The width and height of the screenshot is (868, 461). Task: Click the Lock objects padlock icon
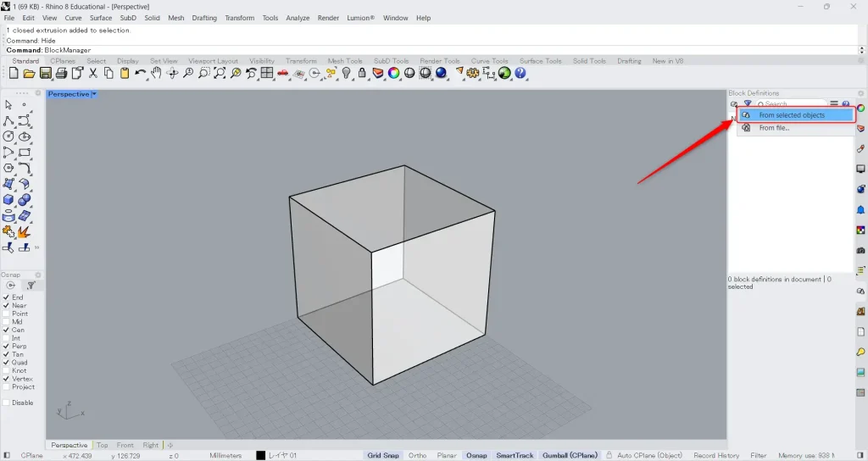[363, 74]
